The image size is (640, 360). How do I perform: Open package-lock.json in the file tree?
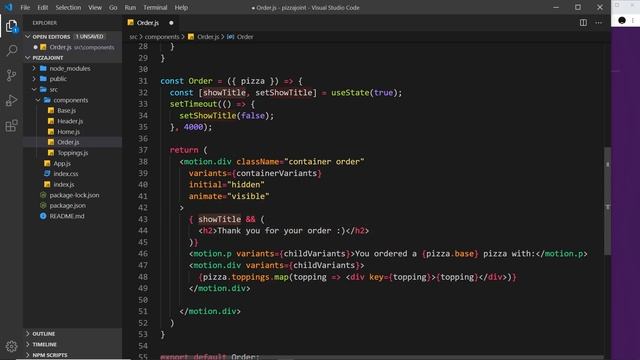73,195
